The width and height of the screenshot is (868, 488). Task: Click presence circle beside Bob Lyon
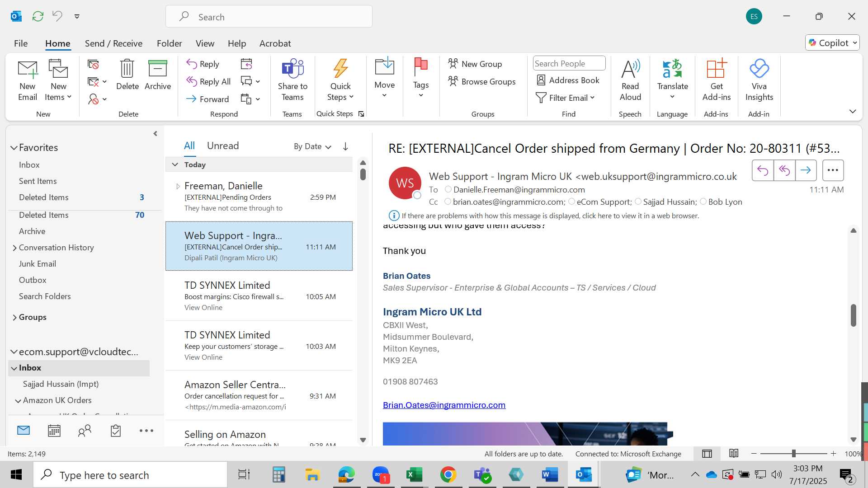(x=703, y=202)
